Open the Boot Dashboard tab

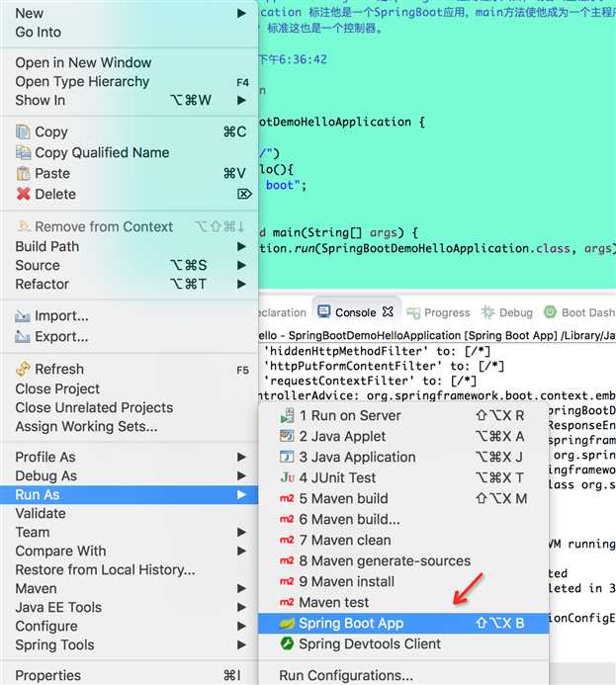579,312
